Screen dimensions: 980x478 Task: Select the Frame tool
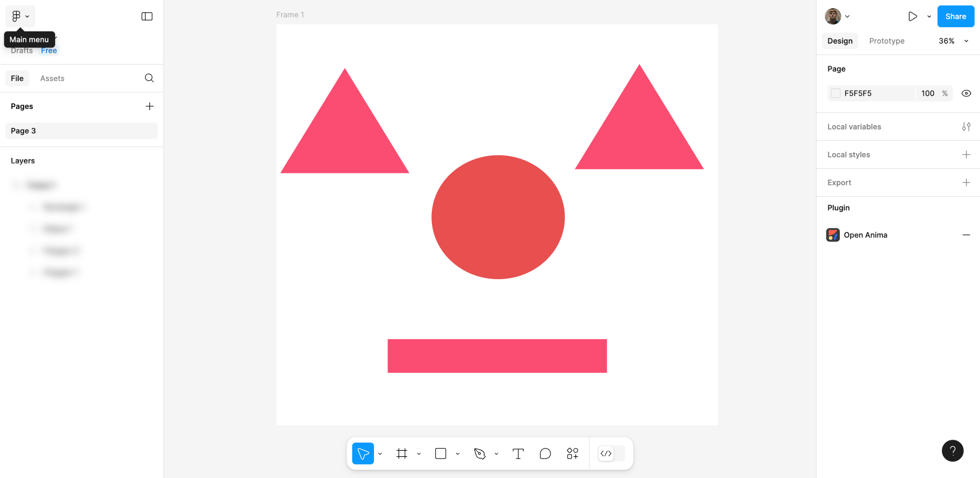pyautogui.click(x=402, y=453)
